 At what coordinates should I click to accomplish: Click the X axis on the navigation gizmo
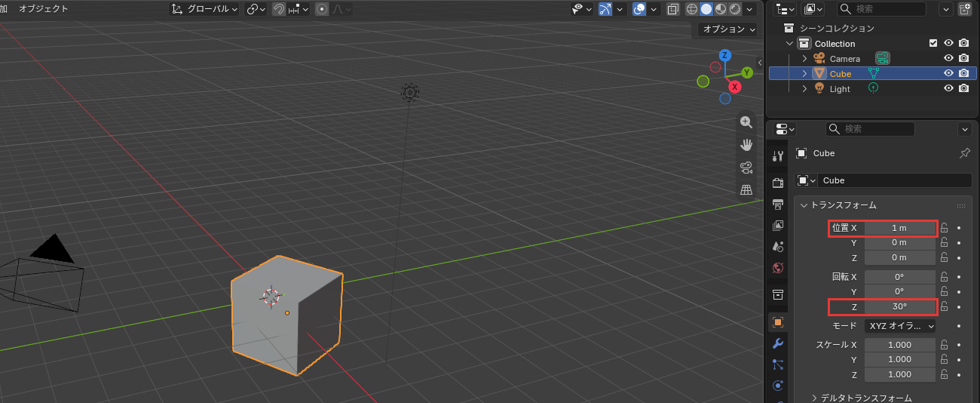734,87
